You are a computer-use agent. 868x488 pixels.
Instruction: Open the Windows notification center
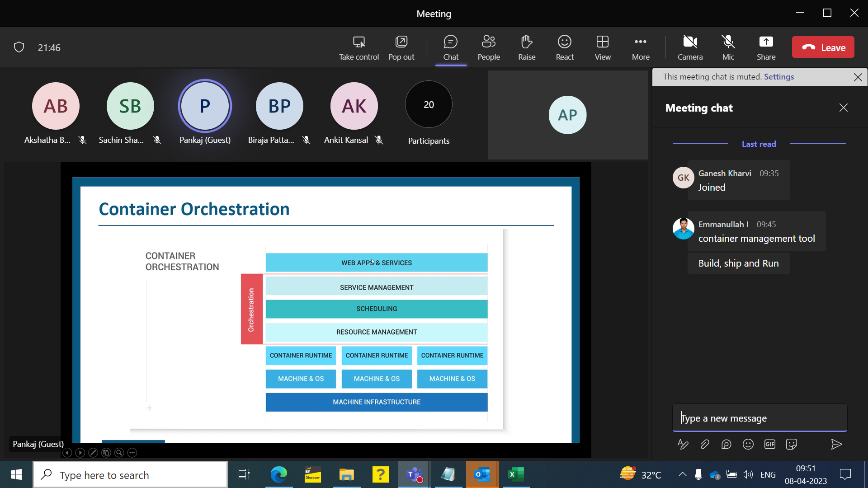click(x=845, y=474)
